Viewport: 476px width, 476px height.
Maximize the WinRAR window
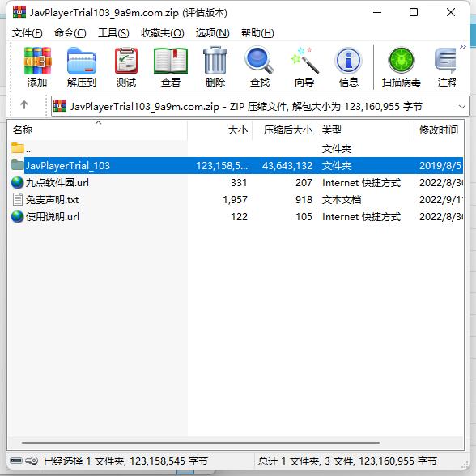[414, 12]
